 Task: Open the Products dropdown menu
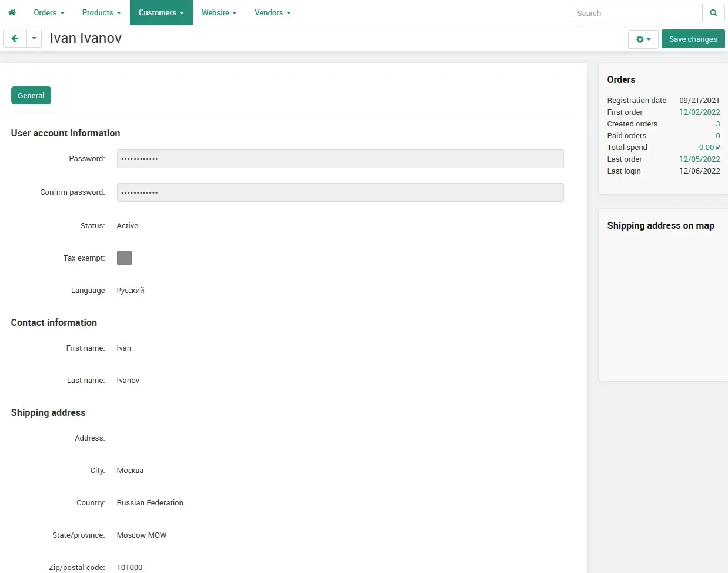click(x=101, y=12)
